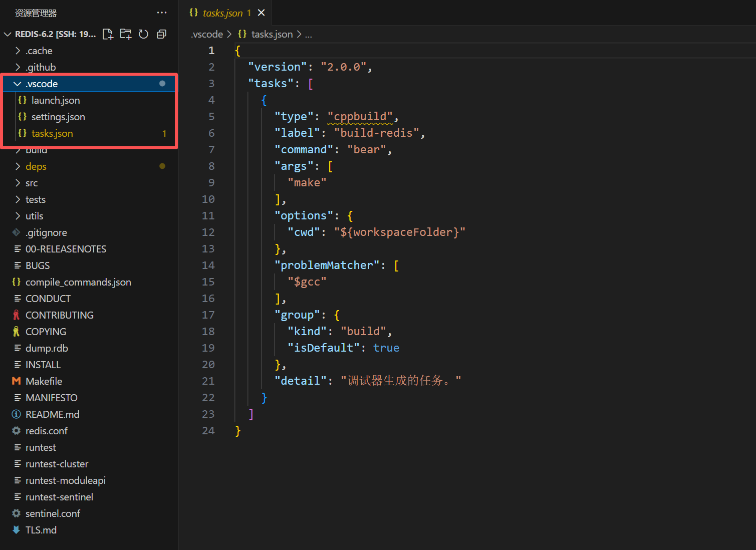This screenshot has height=550, width=756.
Task: Collapse all folders in explorer
Action: click(161, 34)
